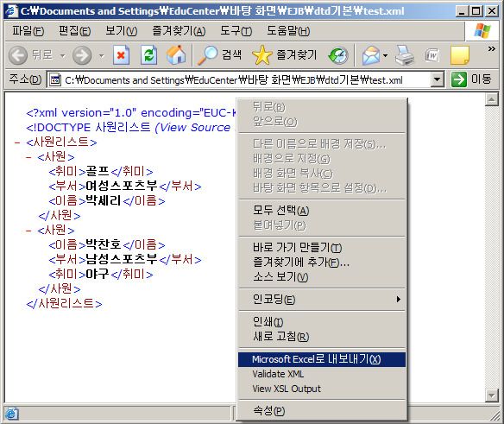The width and height of the screenshot is (504, 424).
Task: Click the text 박세리
Action: 104,201
